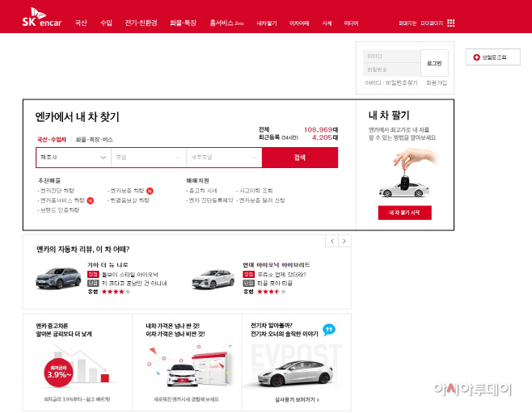Open the 미디어 navigation menu
The height and width of the screenshot is (413, 532).
pyautogui.click(x=351, y=23)
